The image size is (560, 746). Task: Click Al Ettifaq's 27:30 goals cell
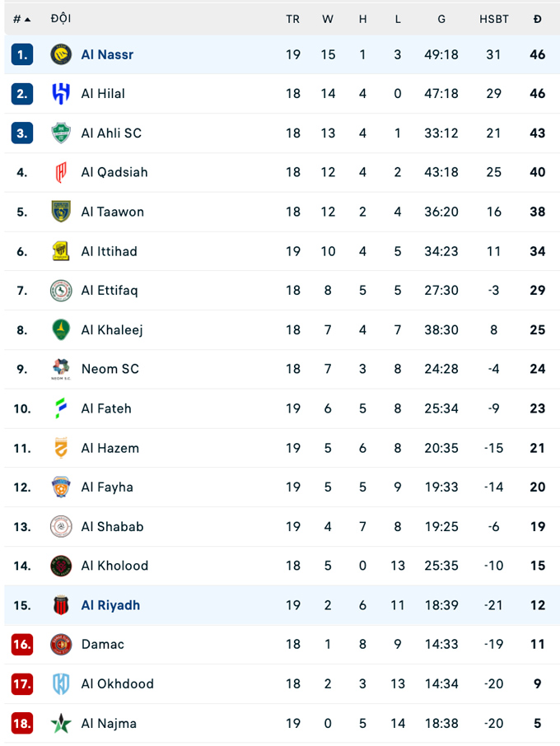tap(441, 291)
